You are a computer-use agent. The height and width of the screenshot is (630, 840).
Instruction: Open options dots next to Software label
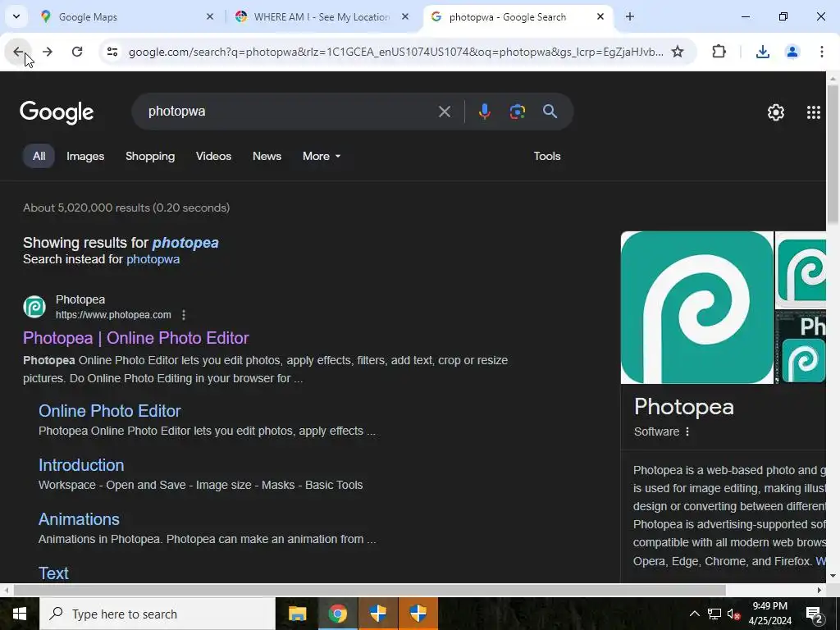687,431
